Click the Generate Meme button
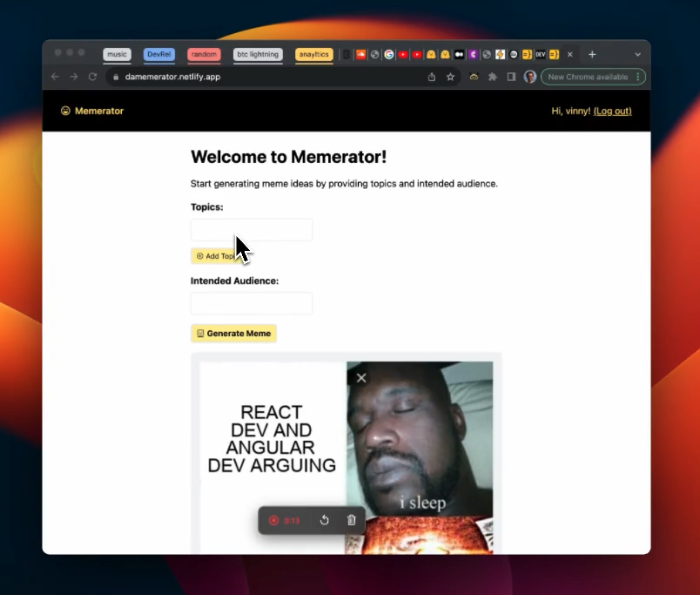Image resolution: width=700 pixels, height=595 pixels. pyautogui.click(x=233, y=334)
